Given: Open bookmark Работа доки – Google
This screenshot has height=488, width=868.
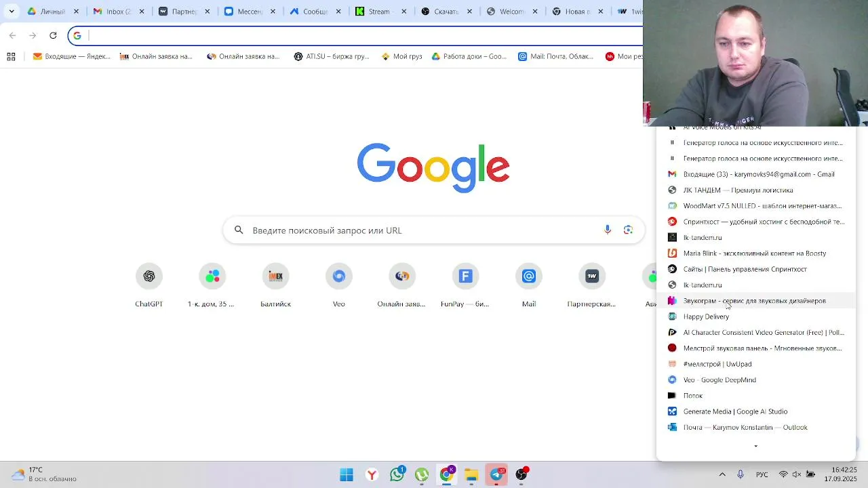Looking at the screenshot, I should [469, 57].
